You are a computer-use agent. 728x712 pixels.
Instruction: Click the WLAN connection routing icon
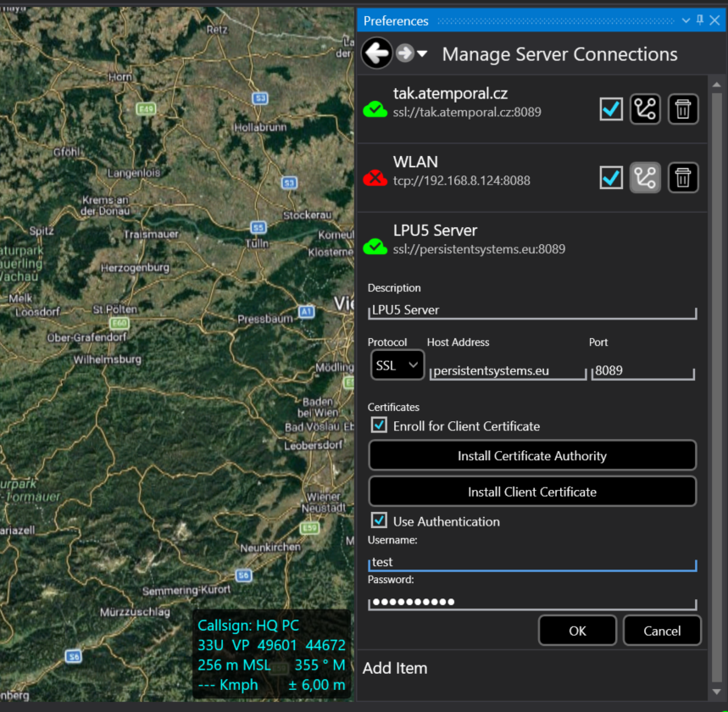[x=645, y=177]
